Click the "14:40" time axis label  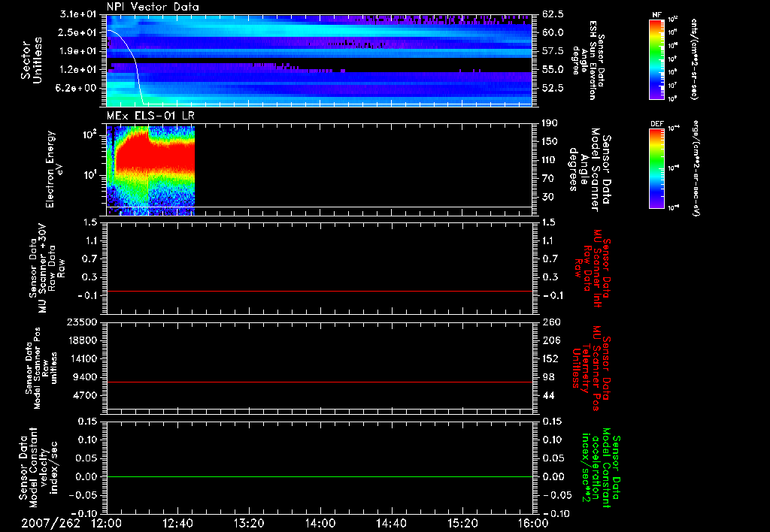pyautogui.click(x=391, y=523)
